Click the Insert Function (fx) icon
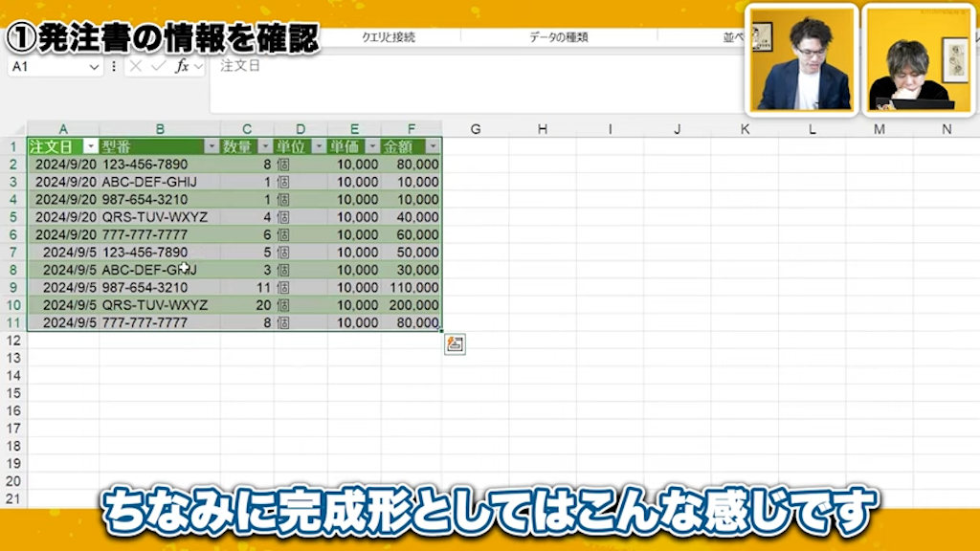Screen dimensions: 980x551 (x=182, y=67)
